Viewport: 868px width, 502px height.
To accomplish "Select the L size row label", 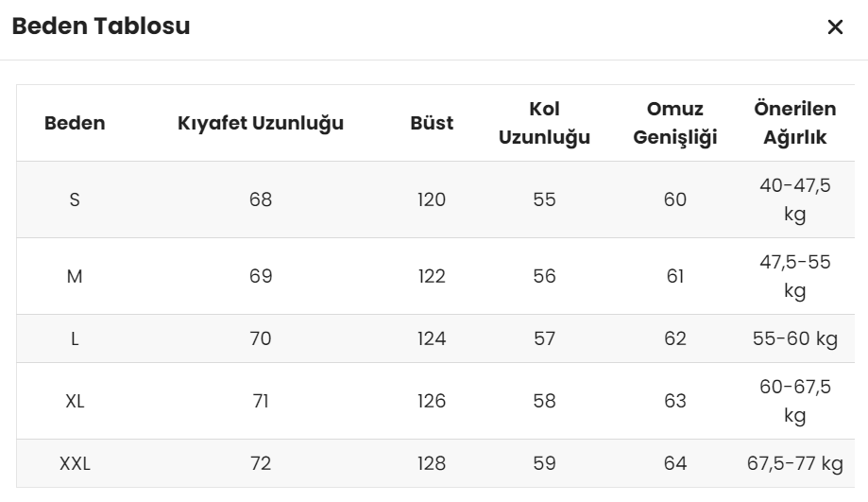I will point(75,338).
